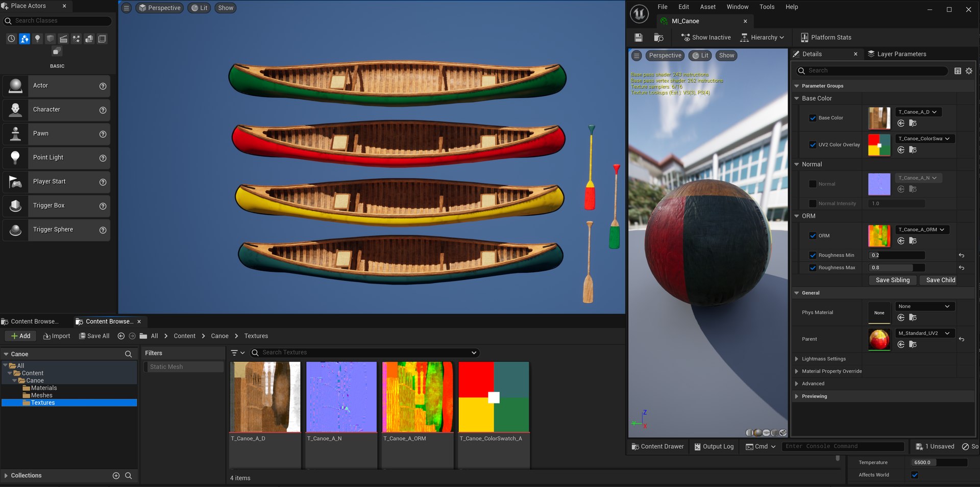Expand the Collections panel
980x487 pixels.
click(6, 475)
